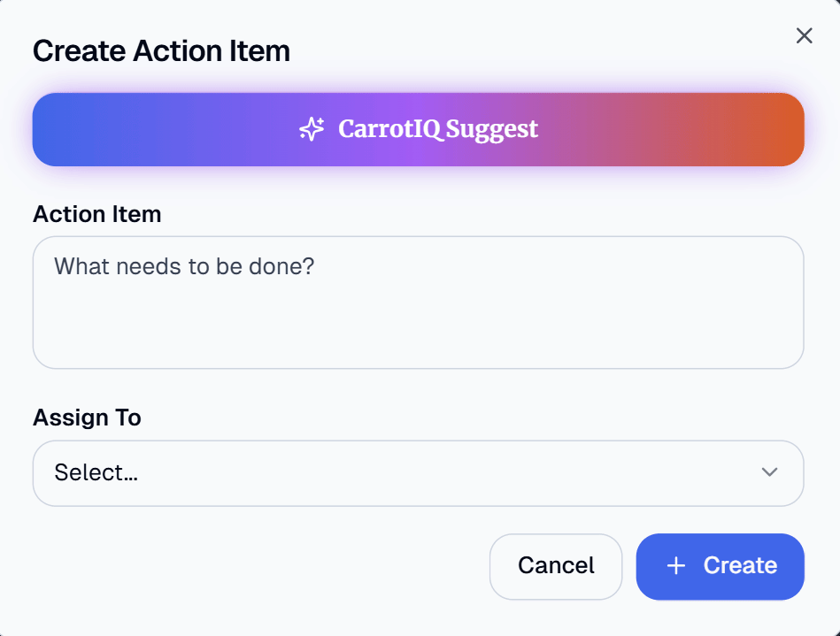Click the "Create Action Item" dialog title

tap(161, 50)
